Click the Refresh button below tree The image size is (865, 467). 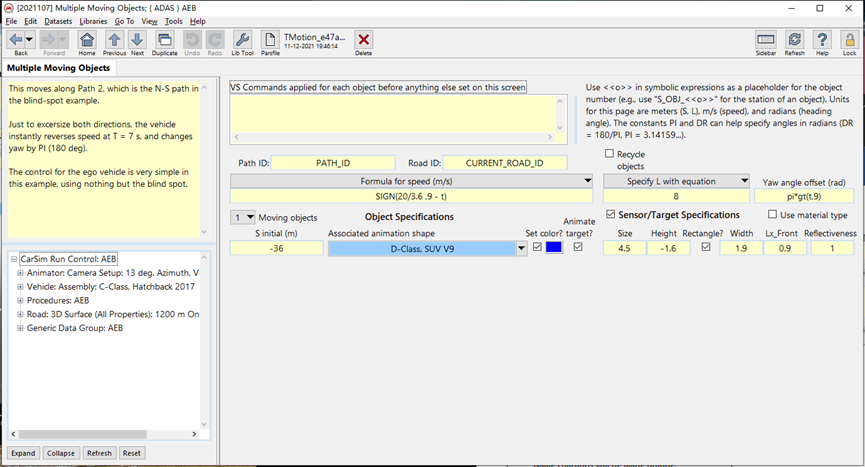point(99,453)
